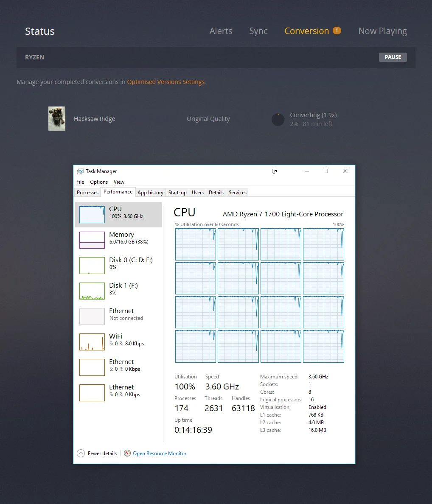Select the CPU mini graph in sidebar

(92, 214)
